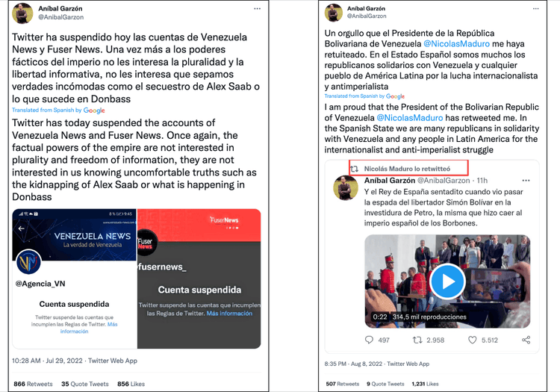The width and height of the screenshot is (560, 392).
Task: Click 'Más información' link in Fuser News image
Action: (229, 314)
